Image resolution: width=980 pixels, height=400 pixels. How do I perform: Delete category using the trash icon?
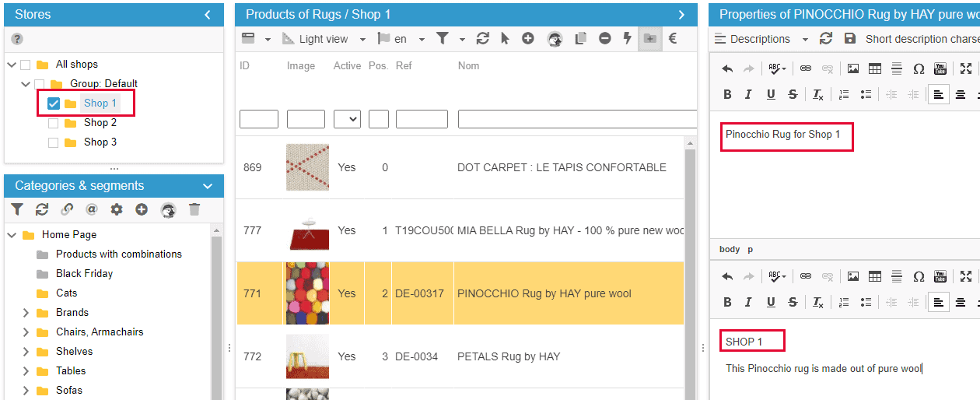(194, 209)
